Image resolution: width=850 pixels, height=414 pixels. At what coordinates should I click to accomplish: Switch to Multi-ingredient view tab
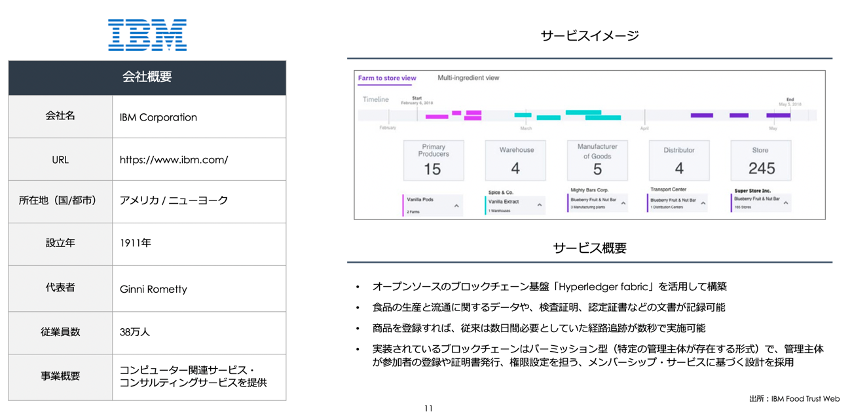468,78
